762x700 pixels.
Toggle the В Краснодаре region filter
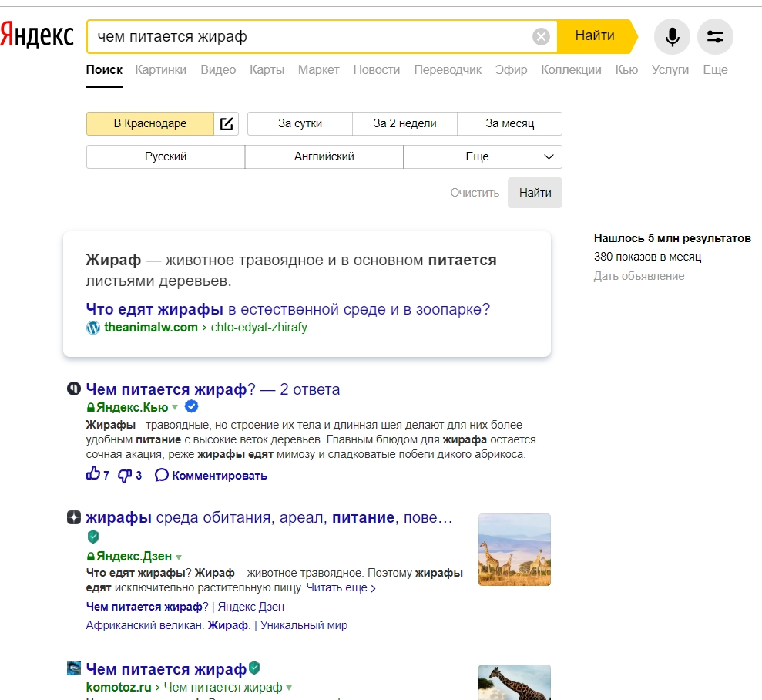(150, 123)
